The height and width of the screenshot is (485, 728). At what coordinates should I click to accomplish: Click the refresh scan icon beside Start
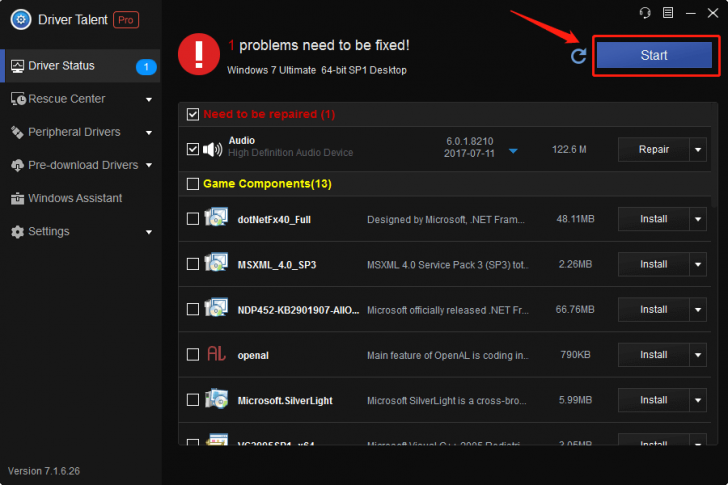[578, 56]
